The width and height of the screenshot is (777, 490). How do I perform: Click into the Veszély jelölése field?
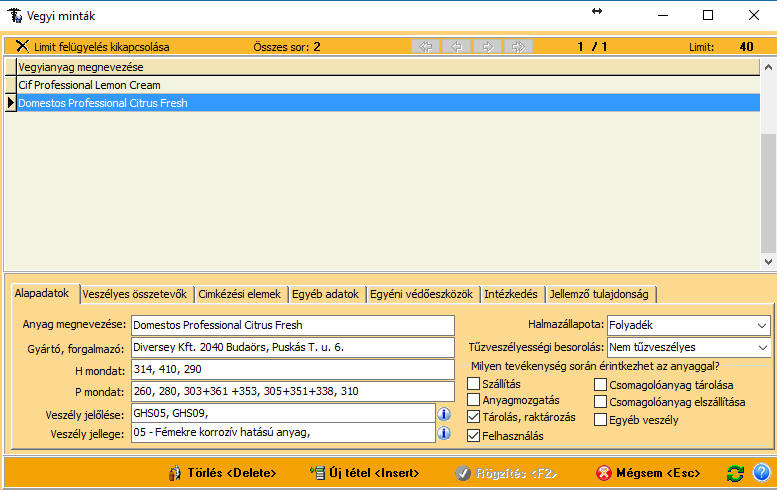(283, 413)
